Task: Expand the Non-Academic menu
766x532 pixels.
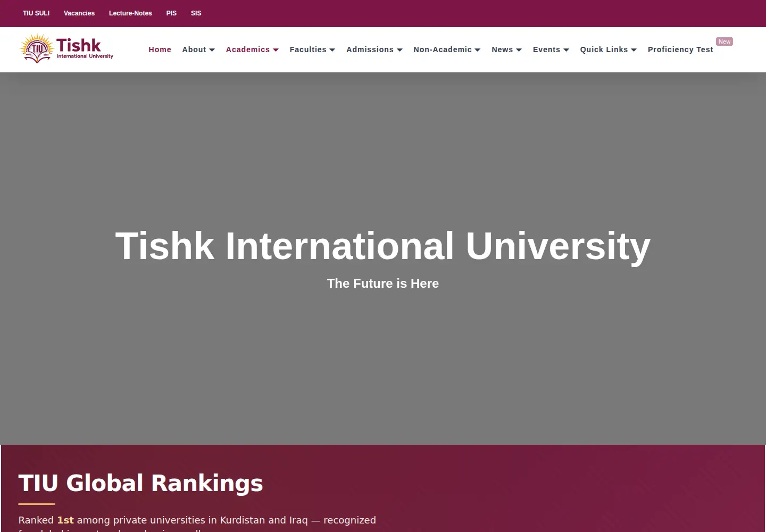Action: pos(447,49)
